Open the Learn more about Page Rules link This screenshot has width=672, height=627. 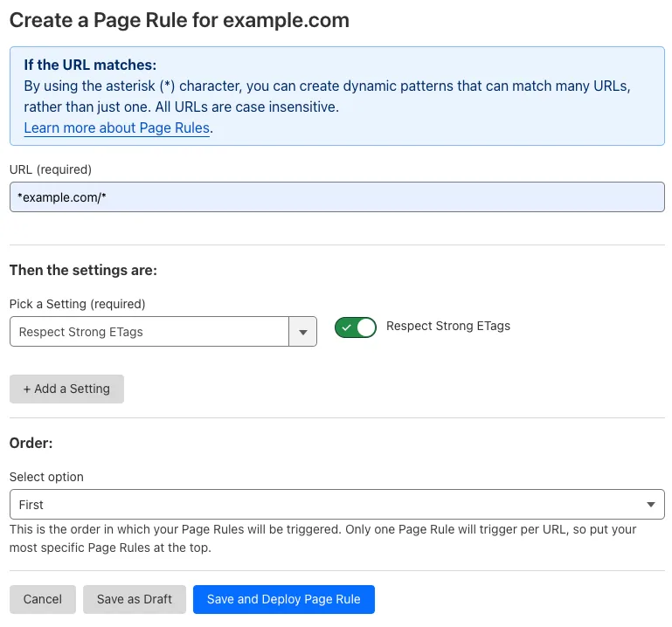coord(116,128)
